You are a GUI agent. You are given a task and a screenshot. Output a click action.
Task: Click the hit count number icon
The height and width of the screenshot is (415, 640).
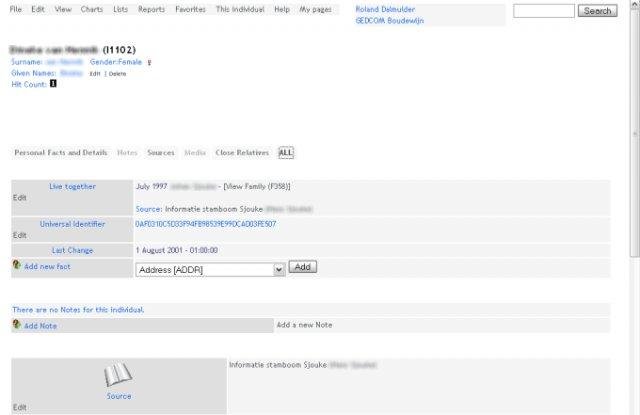coord(53,84)
